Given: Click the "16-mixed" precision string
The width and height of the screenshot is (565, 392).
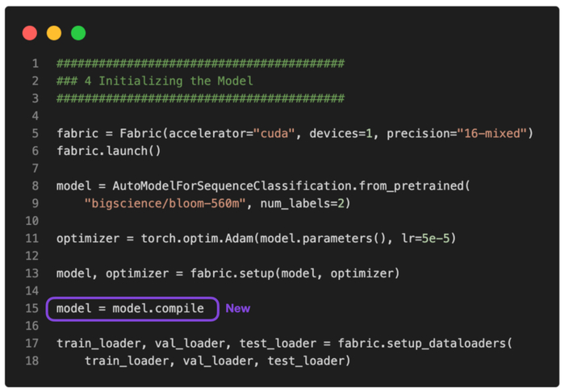Looking at the screenshot, I should 492,133.
